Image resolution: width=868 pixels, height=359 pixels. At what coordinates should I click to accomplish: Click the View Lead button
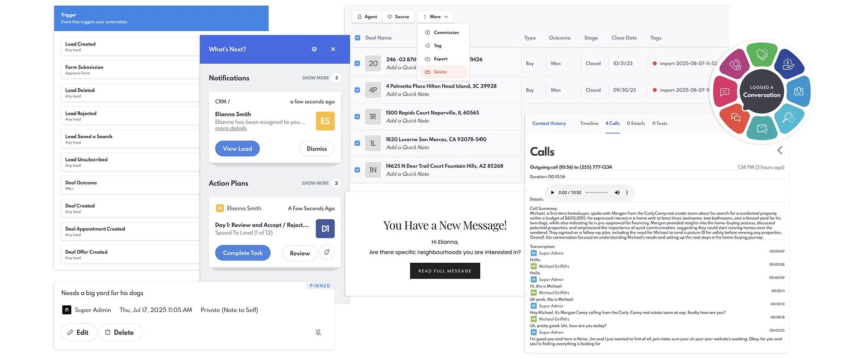coord(237,149)
